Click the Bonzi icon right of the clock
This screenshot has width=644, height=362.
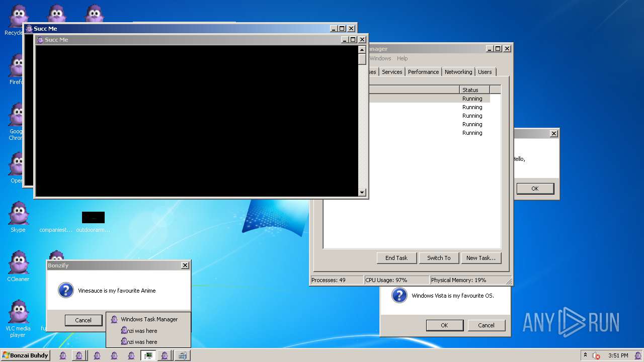coord(637,355)
